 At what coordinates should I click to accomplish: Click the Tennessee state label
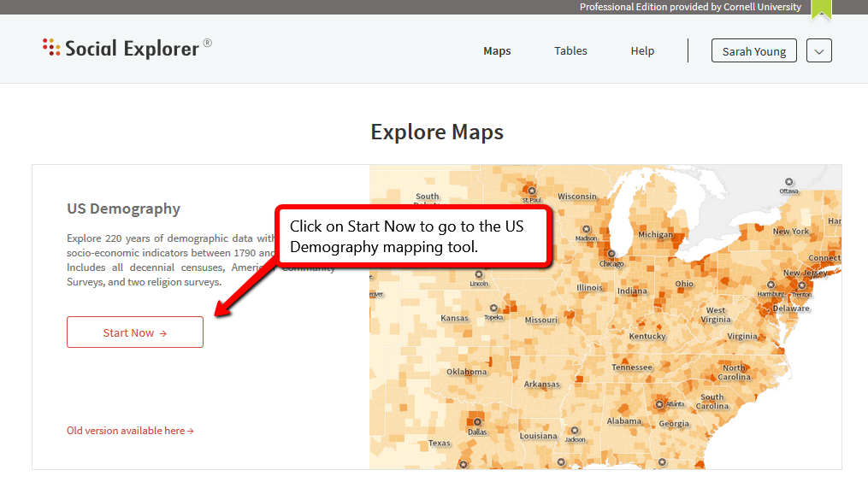[632, 367]
